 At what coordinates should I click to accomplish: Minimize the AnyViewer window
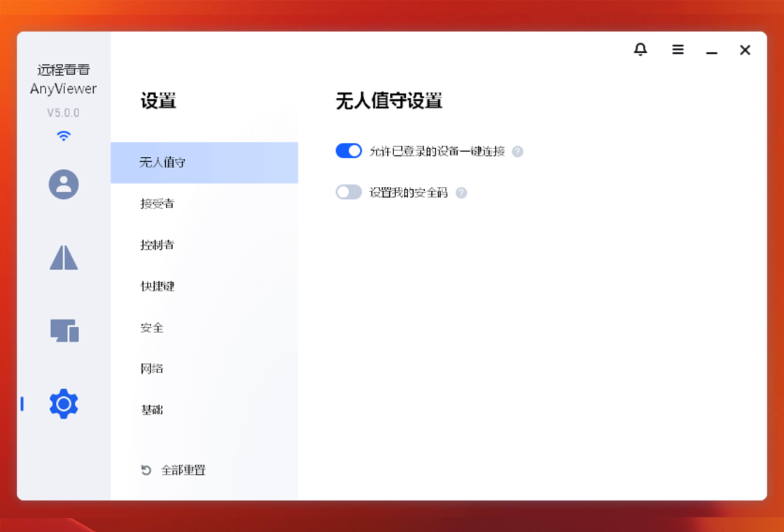712,50
